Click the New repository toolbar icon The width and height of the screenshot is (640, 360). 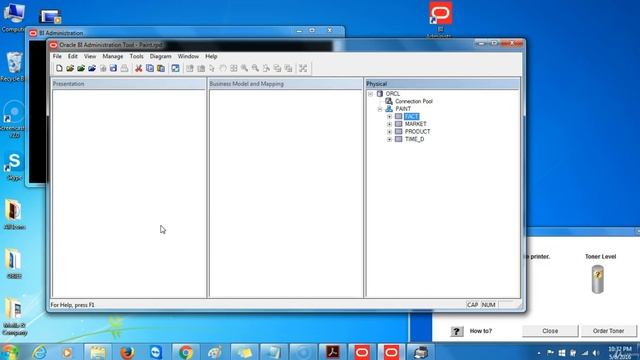tap(59, 68)
